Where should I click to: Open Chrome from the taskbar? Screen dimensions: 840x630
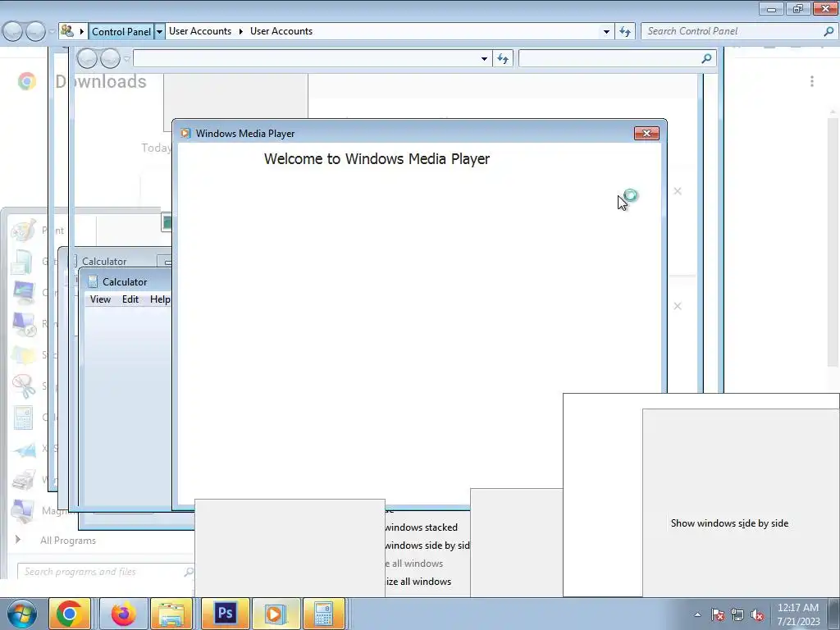69,614
